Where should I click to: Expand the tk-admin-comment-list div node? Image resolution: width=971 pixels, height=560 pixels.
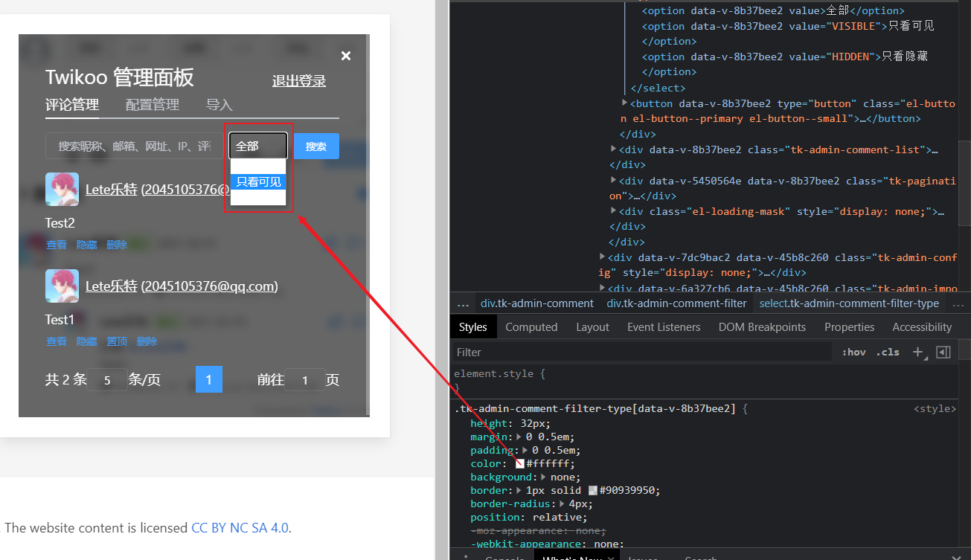click(613, 149)
